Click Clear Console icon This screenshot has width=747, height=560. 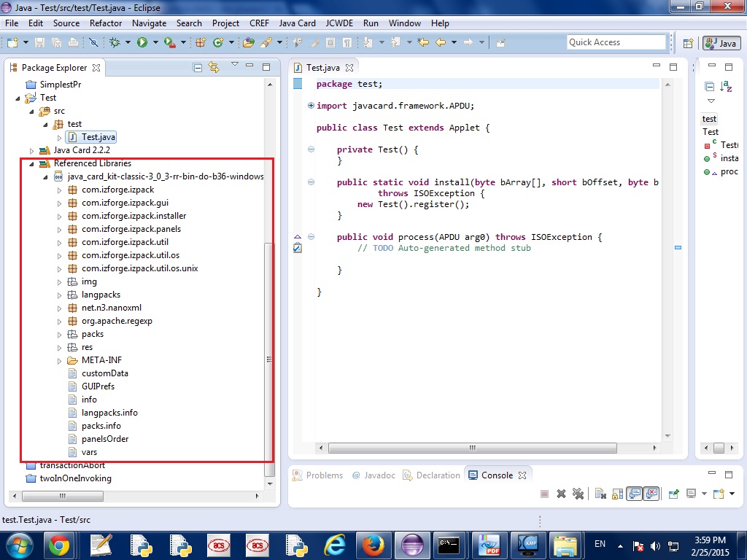(x=600, y=494)
